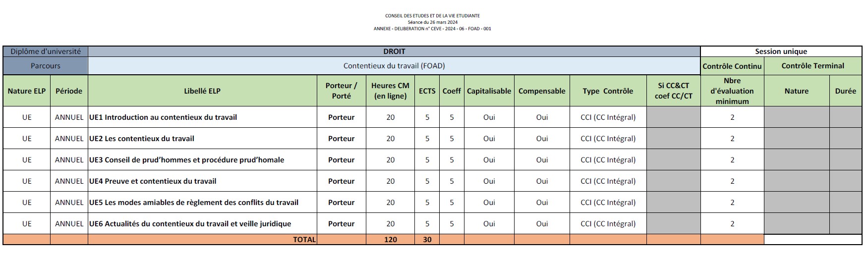Screen dimensions: 868x258
Task: Select the Type Contrôle column header
Action: click(x=608, y=91)
